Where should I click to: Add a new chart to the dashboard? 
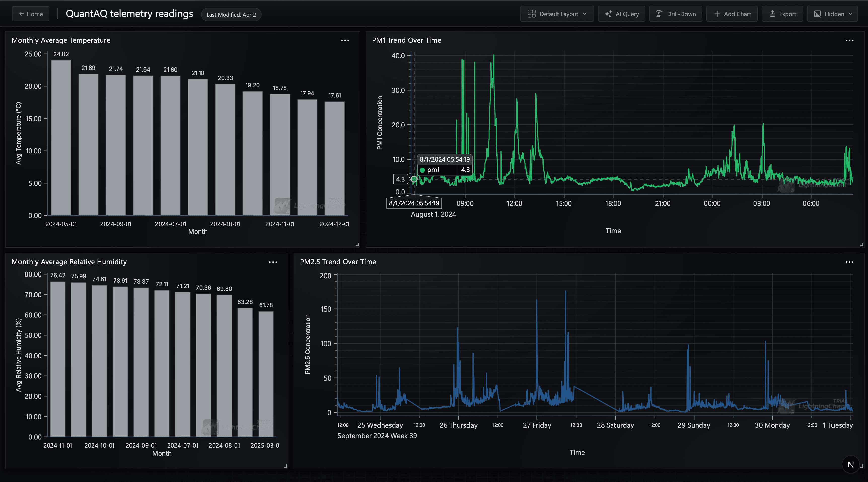point(732,14)
